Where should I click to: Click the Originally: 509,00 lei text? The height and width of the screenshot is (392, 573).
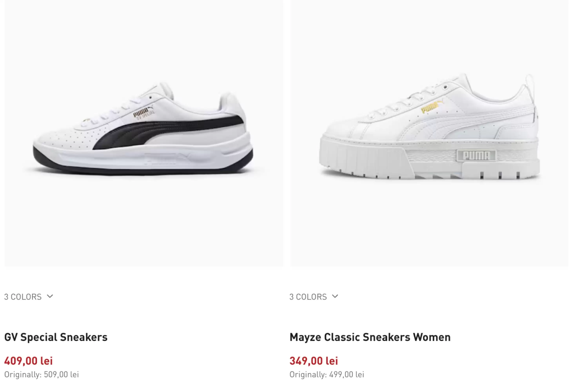[41, 375]
